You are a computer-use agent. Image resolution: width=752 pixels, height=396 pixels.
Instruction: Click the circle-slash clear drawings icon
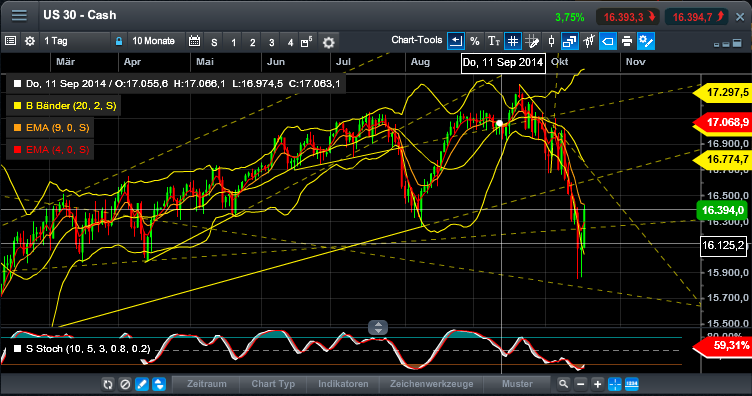click(x=125, y=384)
